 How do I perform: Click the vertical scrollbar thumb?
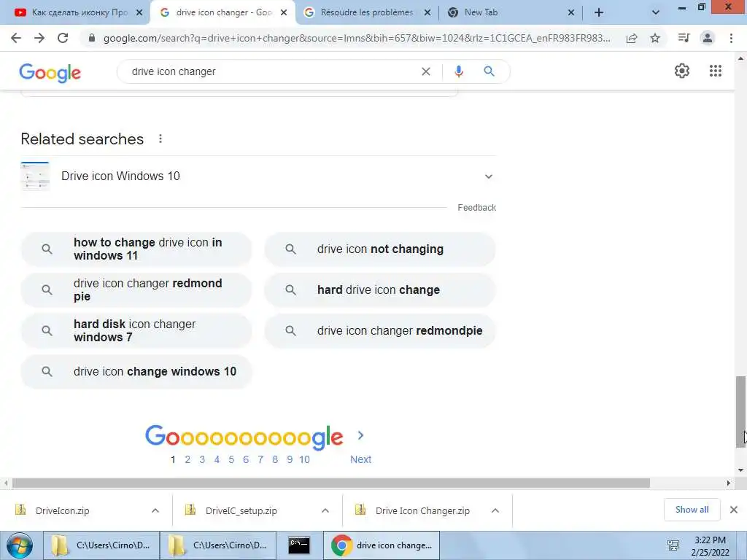(x=740, y=411)
